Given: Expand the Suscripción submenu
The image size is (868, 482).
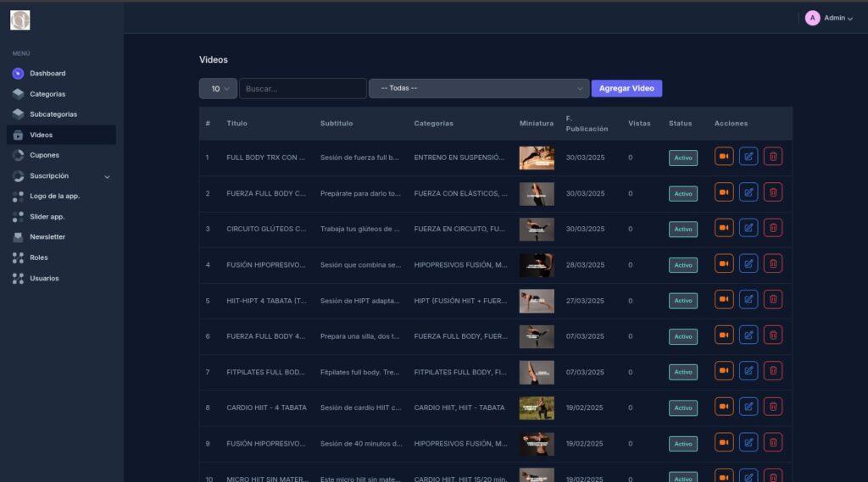Looking at the screenshot, I should (61, 176).
